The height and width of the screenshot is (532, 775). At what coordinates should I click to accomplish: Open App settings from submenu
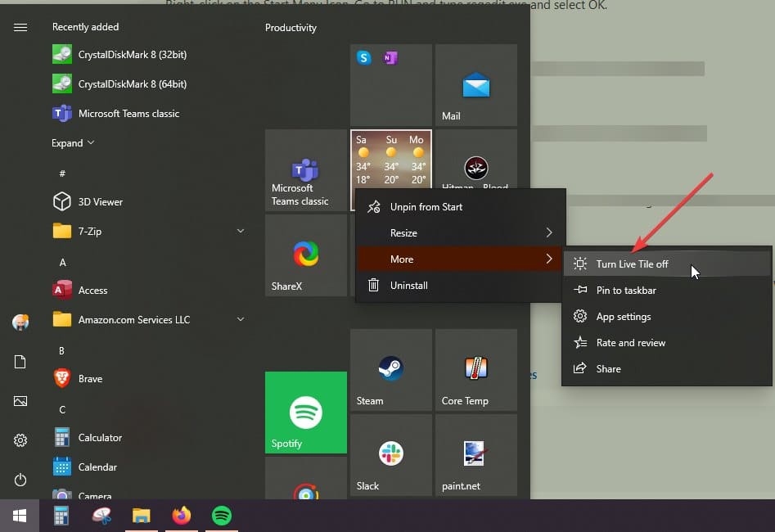coord(667,317)
